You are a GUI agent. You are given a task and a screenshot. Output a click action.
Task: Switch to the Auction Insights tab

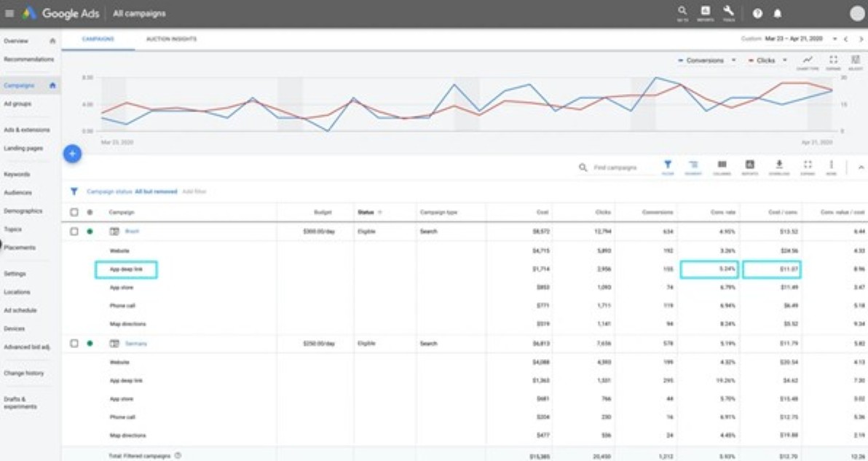171,39
